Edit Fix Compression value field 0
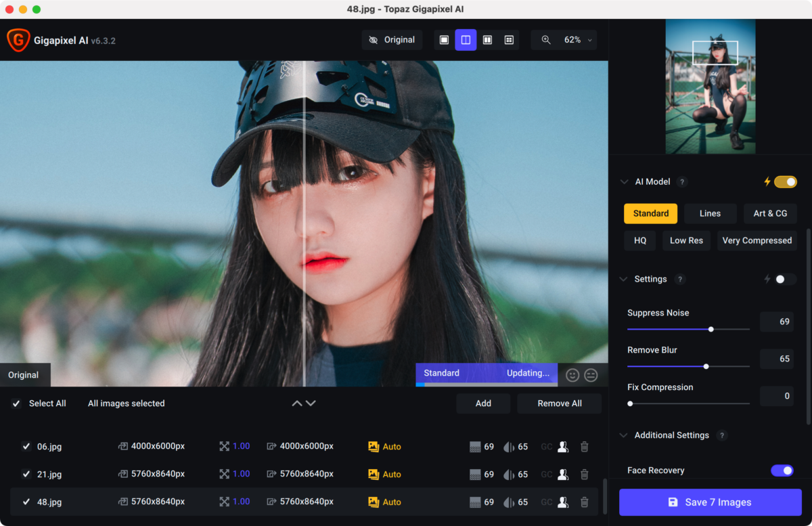The image size is (812, 526). coord(777,396)
